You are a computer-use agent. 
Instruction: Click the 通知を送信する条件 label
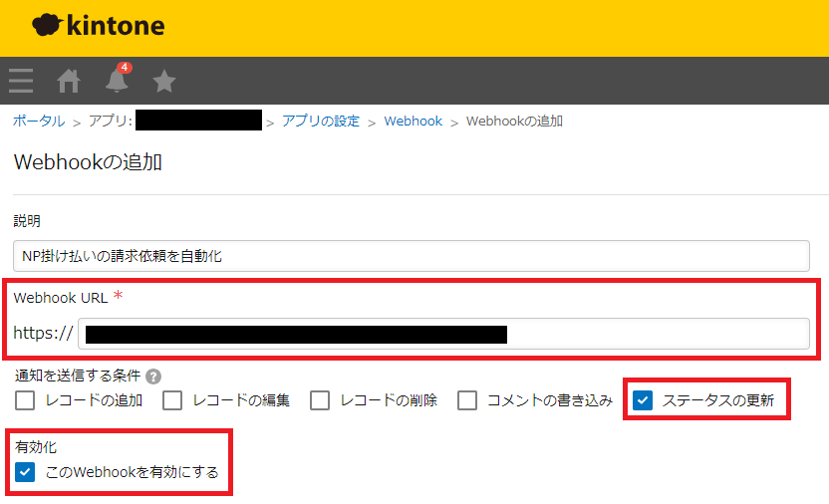pyautogui.click(x=78, y=376)
